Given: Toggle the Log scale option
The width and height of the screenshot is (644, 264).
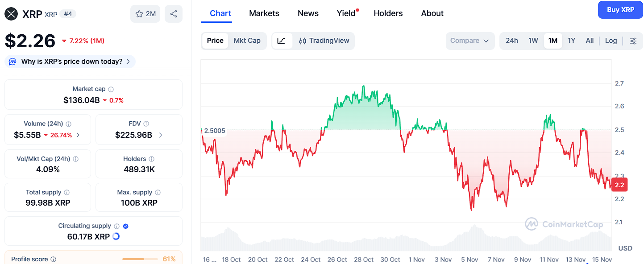Looking at the screenshot, I should click(x=611, y=41).
